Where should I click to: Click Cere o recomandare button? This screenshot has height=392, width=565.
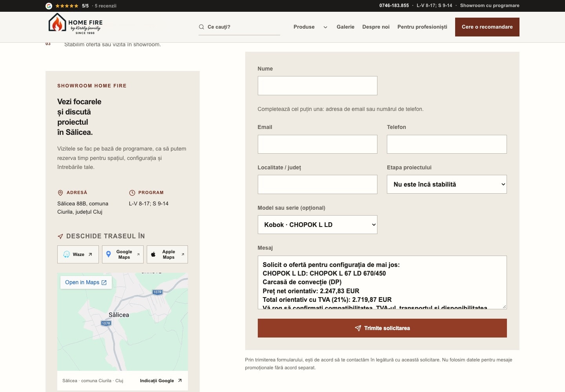click(487, 27)
